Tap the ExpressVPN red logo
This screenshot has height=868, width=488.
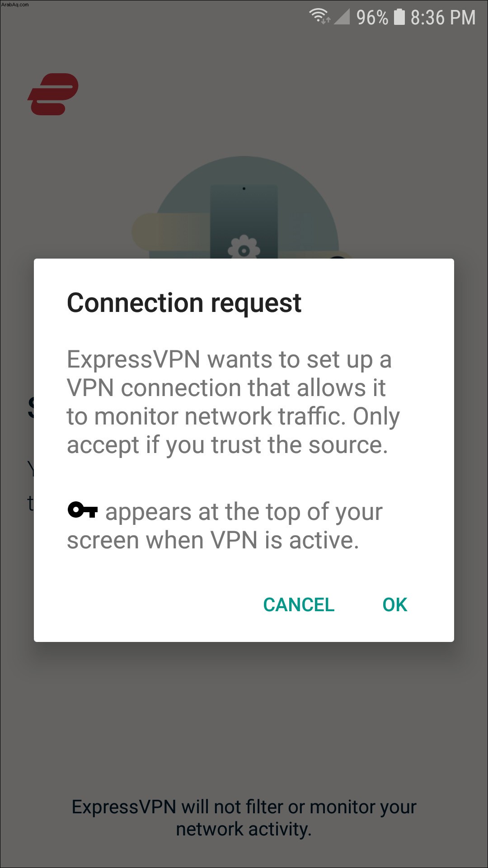53,94
